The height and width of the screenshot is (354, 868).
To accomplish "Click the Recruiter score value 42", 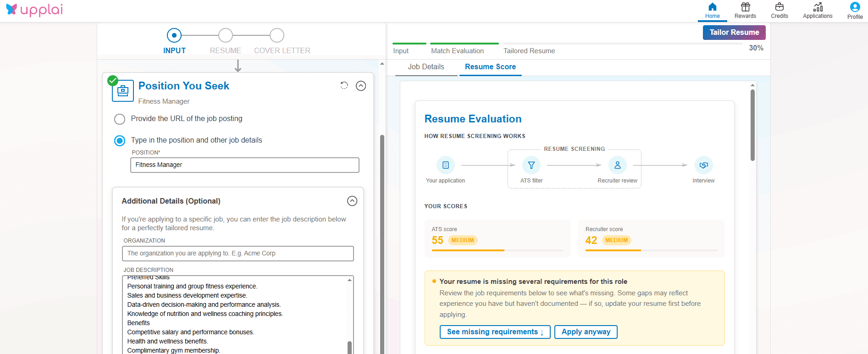I will [x=591, y=240].
